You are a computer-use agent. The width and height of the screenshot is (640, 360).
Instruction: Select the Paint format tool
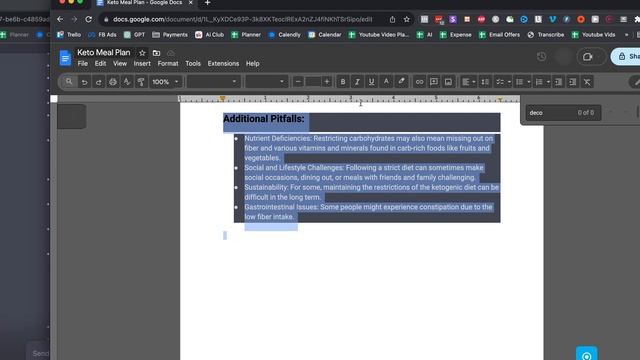(141, 82)
